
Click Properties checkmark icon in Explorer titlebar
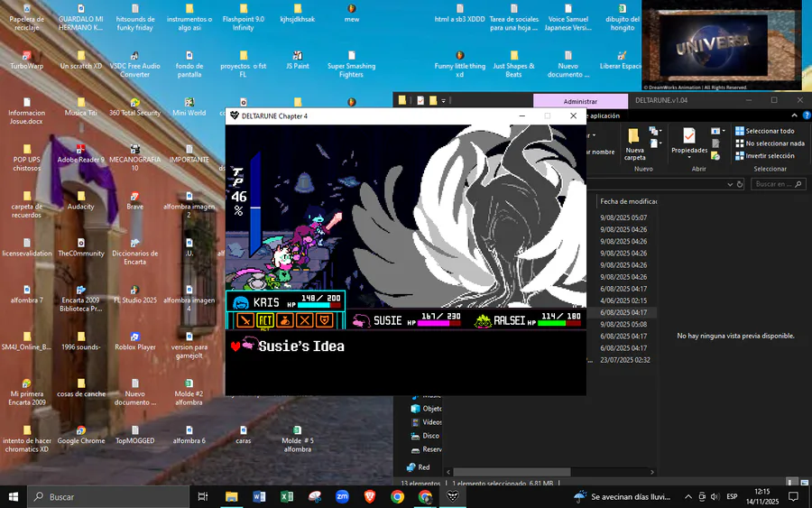(x=420, y=100)
